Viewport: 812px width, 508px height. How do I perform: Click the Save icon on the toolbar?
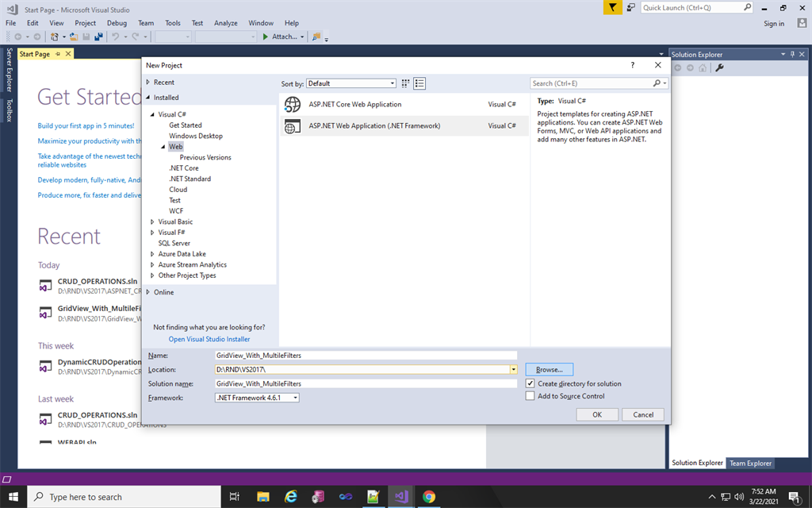(85, 37)
